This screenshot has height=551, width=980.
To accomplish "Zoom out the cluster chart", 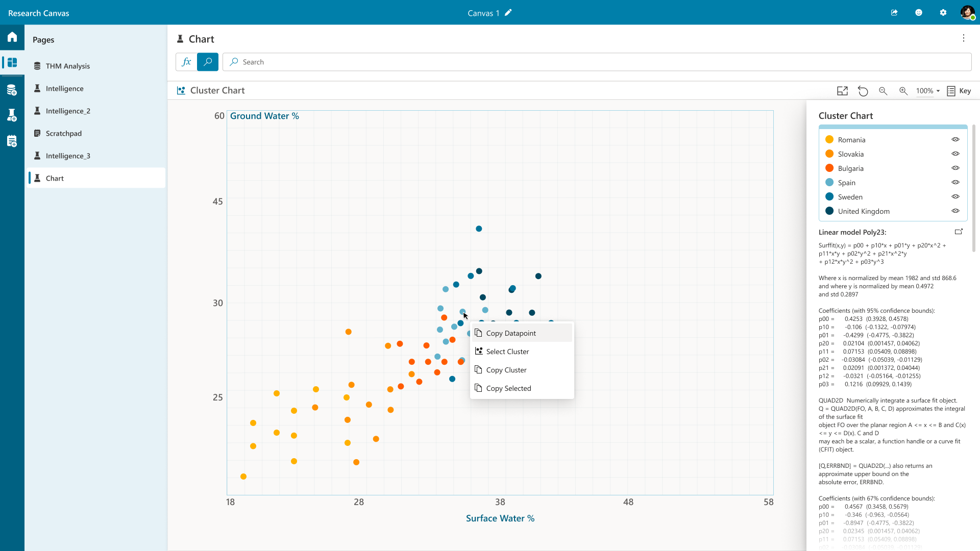I will click(883, 91).
